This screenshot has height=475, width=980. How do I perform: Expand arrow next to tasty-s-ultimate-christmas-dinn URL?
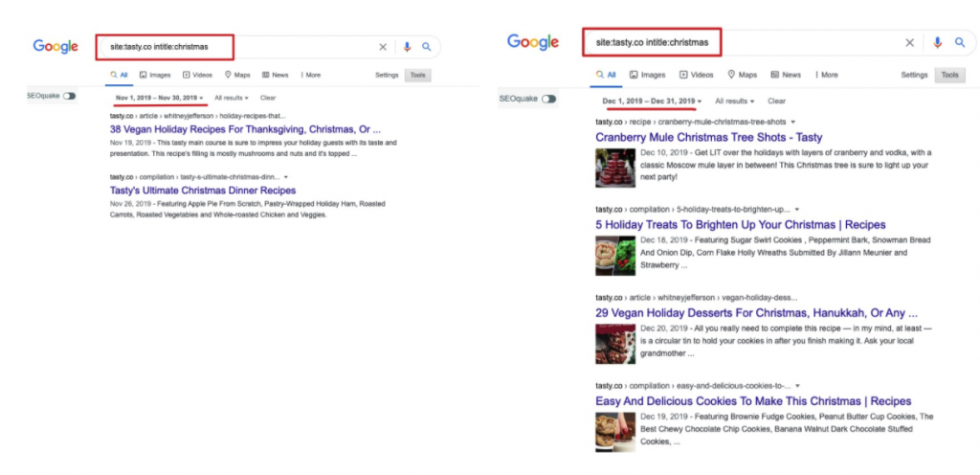285,177
